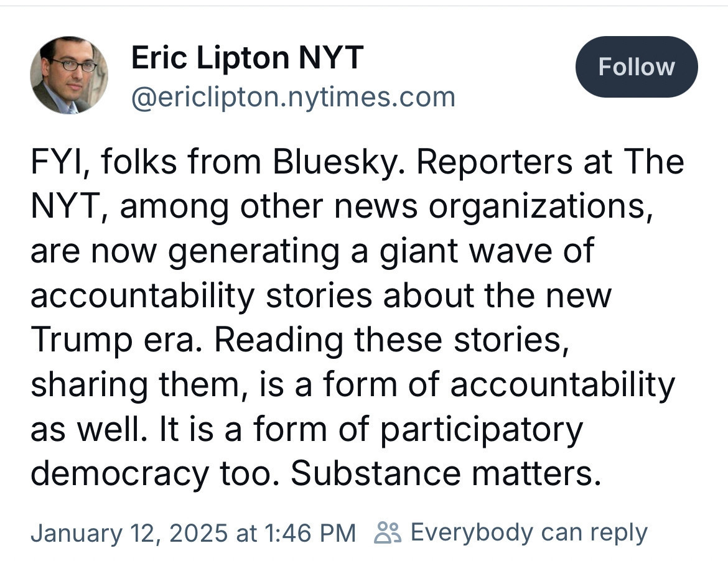Open the Eric Lipton NYT display name

(x=247, y=60)
